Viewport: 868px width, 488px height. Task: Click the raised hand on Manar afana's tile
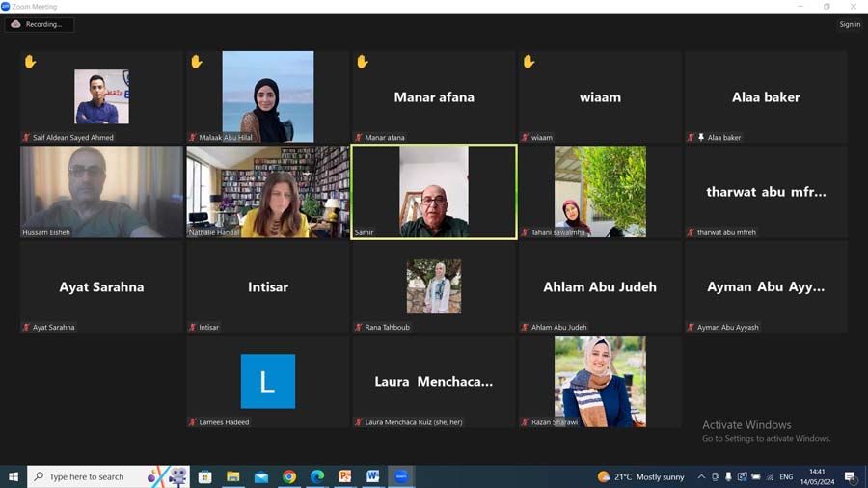coord(363,62)
